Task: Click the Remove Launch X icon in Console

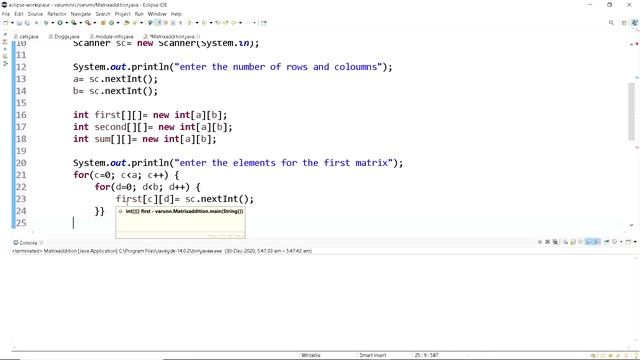Action: [547, 242]
